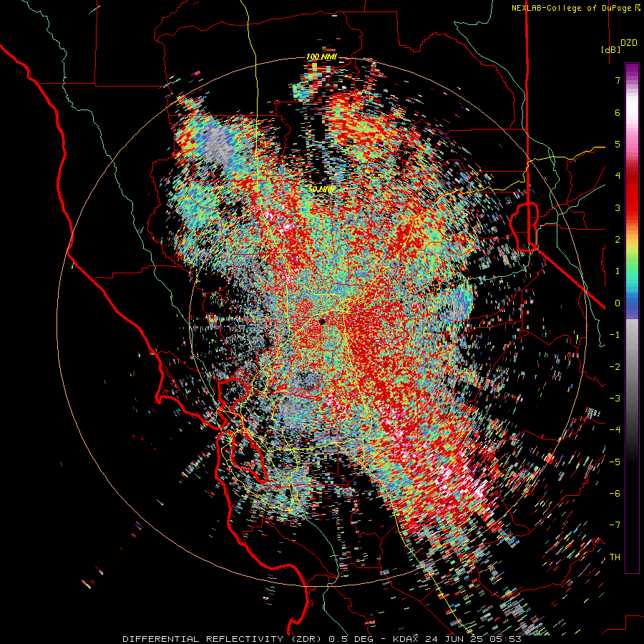Click the red segment of the color bar

point(632,193)
